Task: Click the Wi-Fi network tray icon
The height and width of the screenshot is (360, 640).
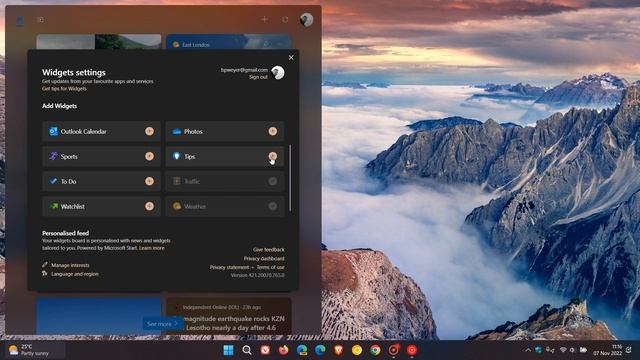Action: 563,350
